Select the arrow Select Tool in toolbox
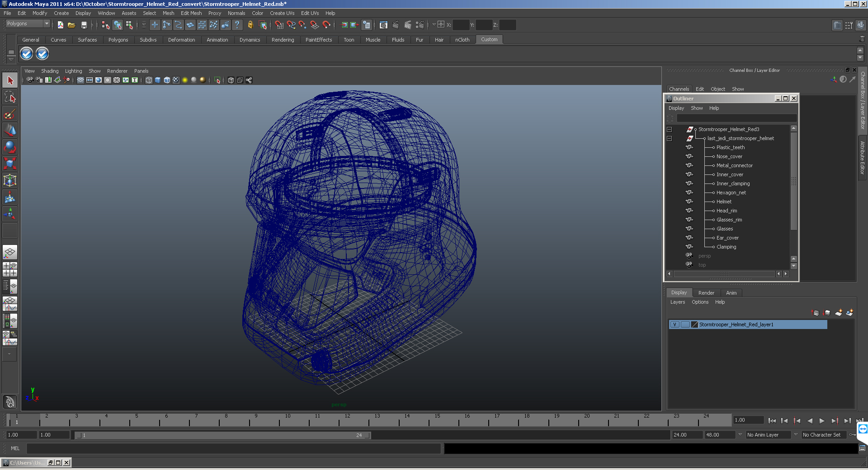868x470 pixels. click(10, 80)
